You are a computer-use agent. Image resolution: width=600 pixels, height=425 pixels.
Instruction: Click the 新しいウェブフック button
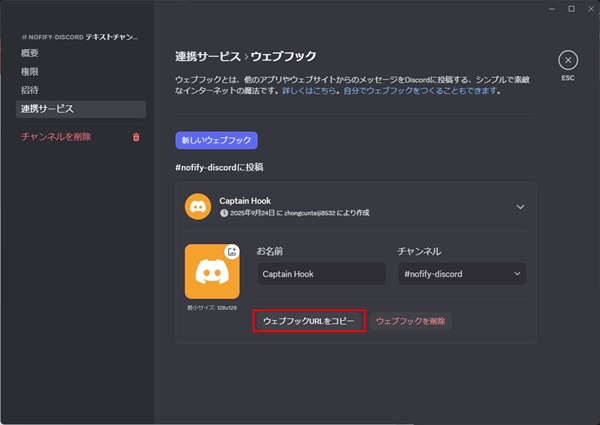coord(217,140)
